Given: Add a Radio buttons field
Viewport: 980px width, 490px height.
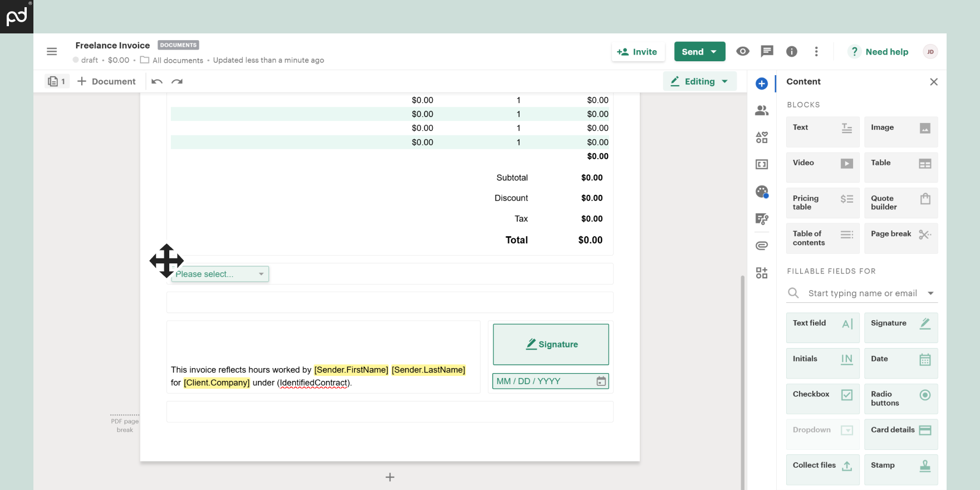Looking at the screenshot, I should pyautogui.click(x=901, y=399).
